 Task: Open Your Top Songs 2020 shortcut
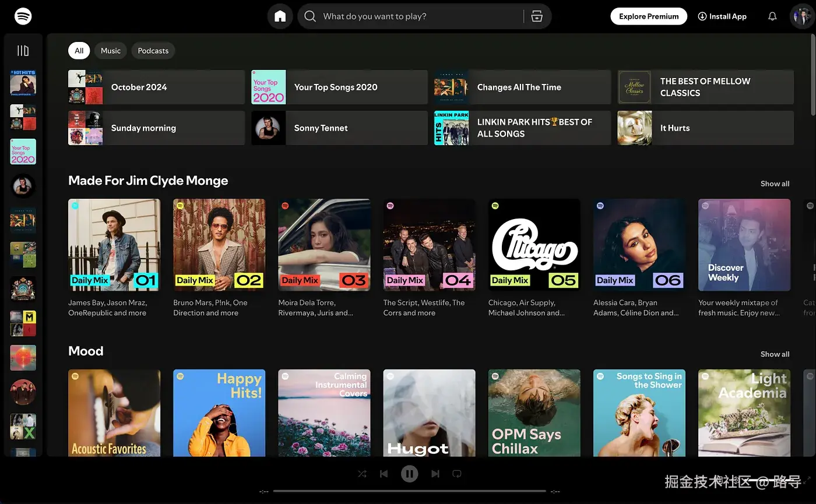(339, 87)
